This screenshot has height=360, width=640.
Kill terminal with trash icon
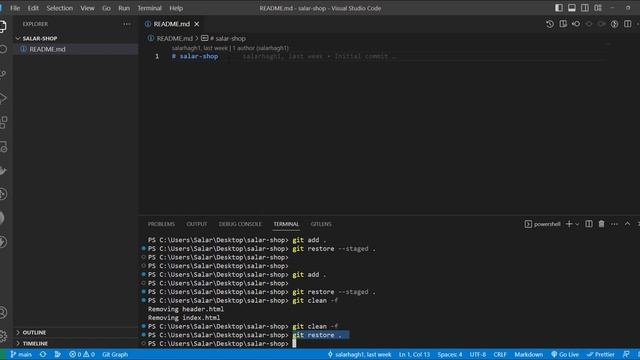(601, 224)
